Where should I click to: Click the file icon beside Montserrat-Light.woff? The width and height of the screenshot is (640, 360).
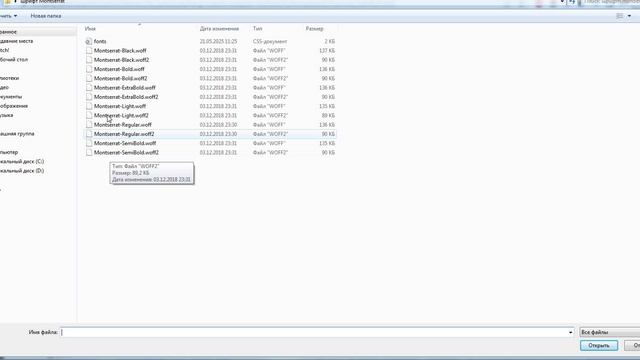pyautogui.click(x=89, y=106)
